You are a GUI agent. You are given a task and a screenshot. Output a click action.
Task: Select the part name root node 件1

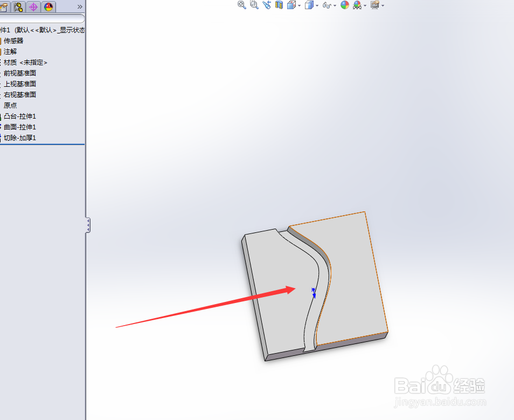click(42, 30)
